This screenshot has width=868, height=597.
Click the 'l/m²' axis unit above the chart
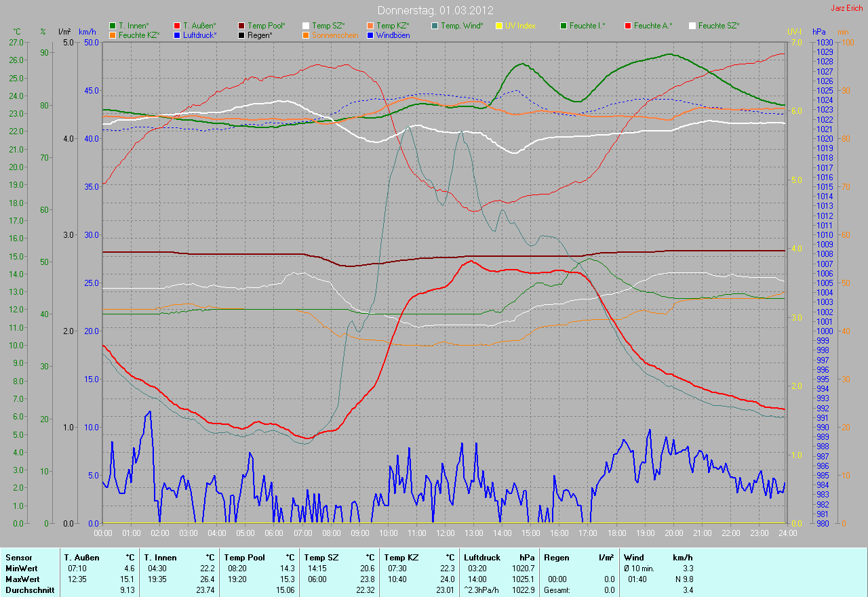pos(64,32)
